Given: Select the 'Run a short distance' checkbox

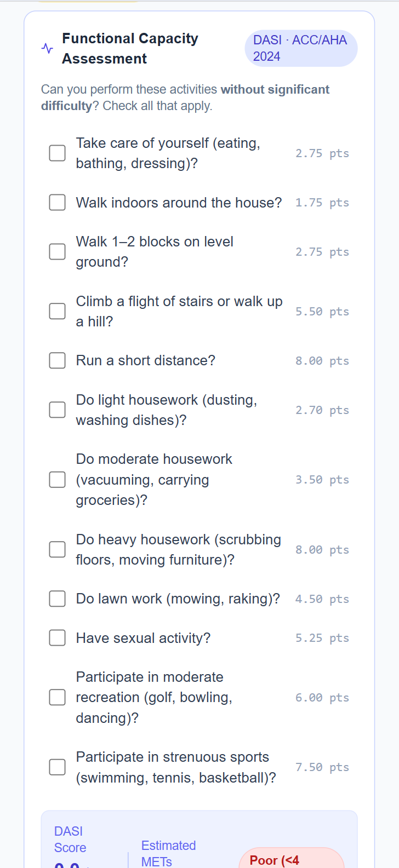Looking at the screenshot, I should [58, 360].
